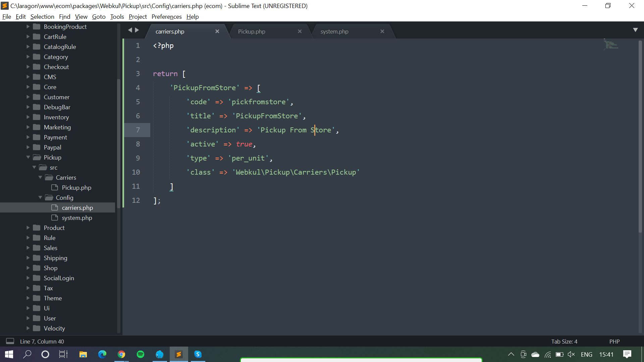The height and width of the screenshot is (362, 644).
Task: Expand the Inventory folder
Action: (28, 117)
